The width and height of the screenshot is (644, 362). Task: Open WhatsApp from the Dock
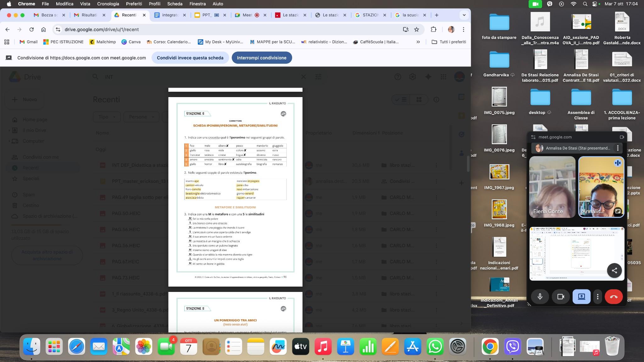click(435, 347)
